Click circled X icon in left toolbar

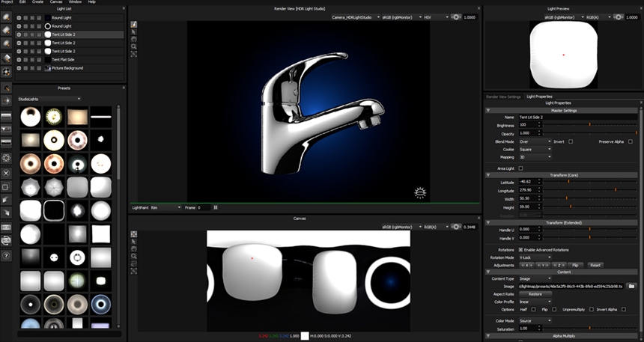click(x=6, y=173)
